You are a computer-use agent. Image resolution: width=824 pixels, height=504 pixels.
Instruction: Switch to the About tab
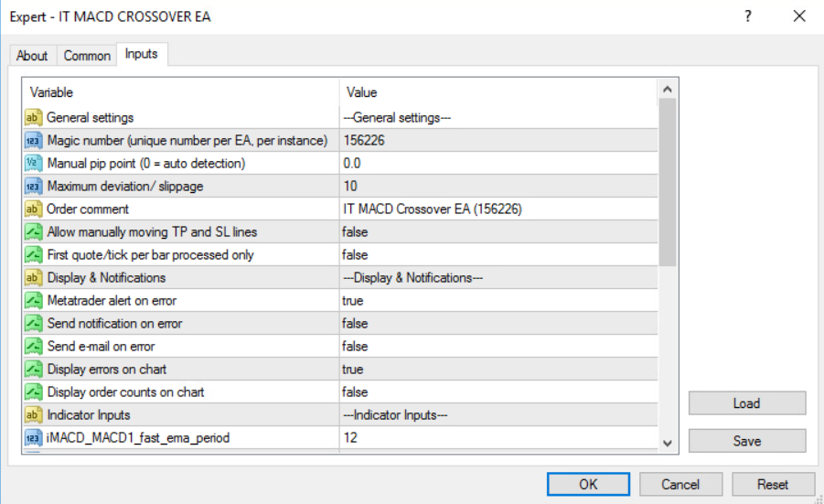click(32, 56)
